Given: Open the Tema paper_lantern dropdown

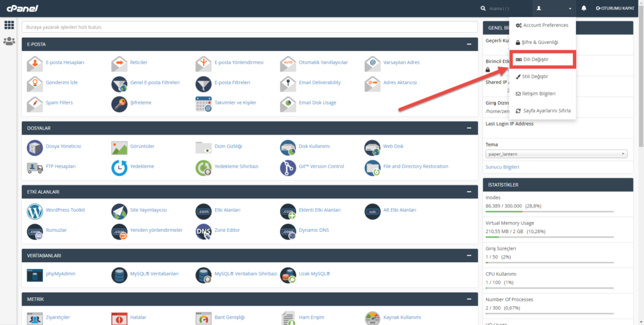Looking at the screenshot, I should (556, 154).
